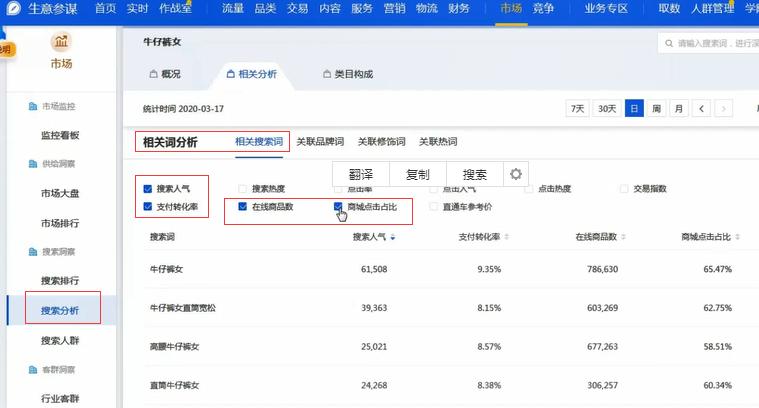759x408 pixels.
Task: Enable the 点击热度 checkbox
Action: tap(529, 189)
